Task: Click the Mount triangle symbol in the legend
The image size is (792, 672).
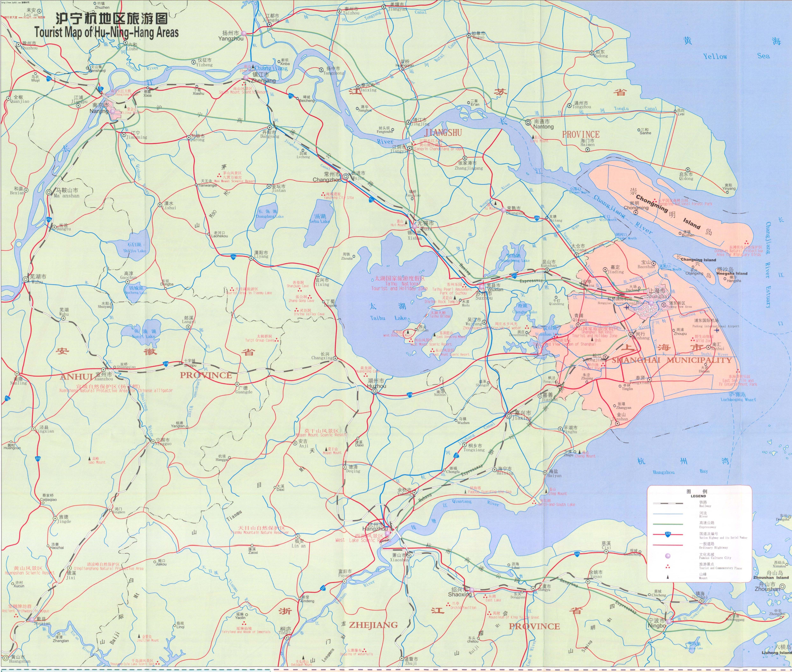Action: 668,577
